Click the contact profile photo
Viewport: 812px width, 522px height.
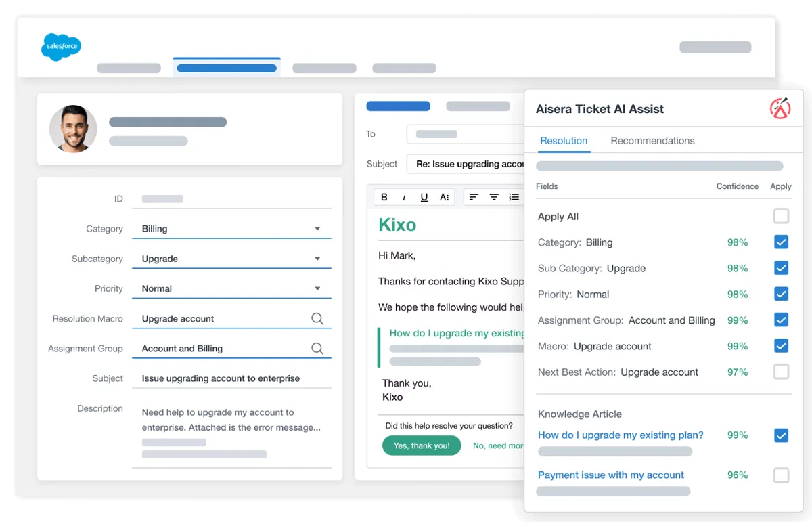coord(73,129)
